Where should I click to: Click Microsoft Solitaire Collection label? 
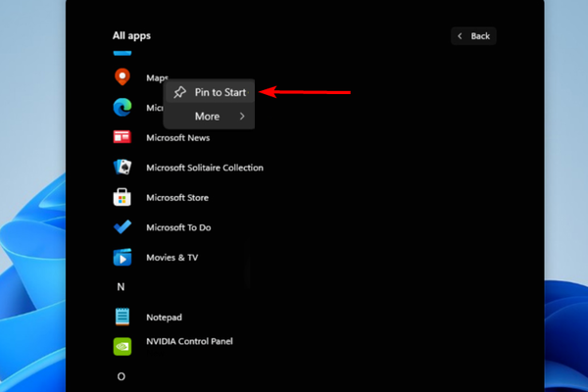(x=205, y=168)
